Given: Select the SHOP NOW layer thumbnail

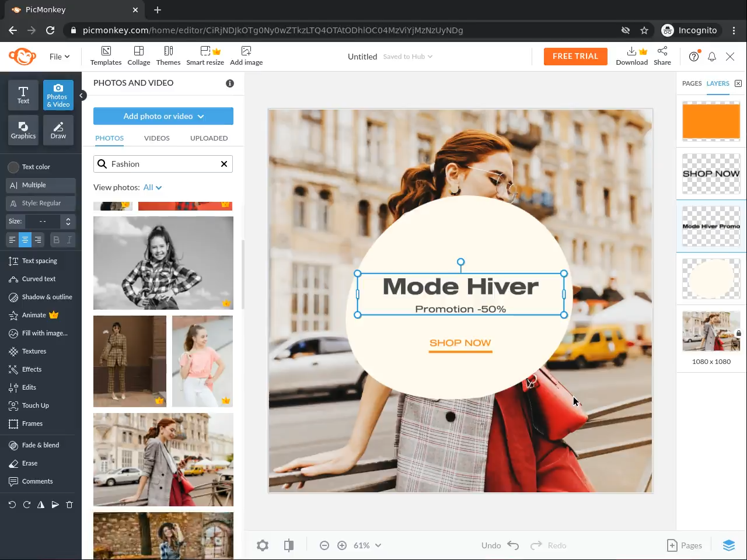Looking at the screenshot, I should [711, 174].
